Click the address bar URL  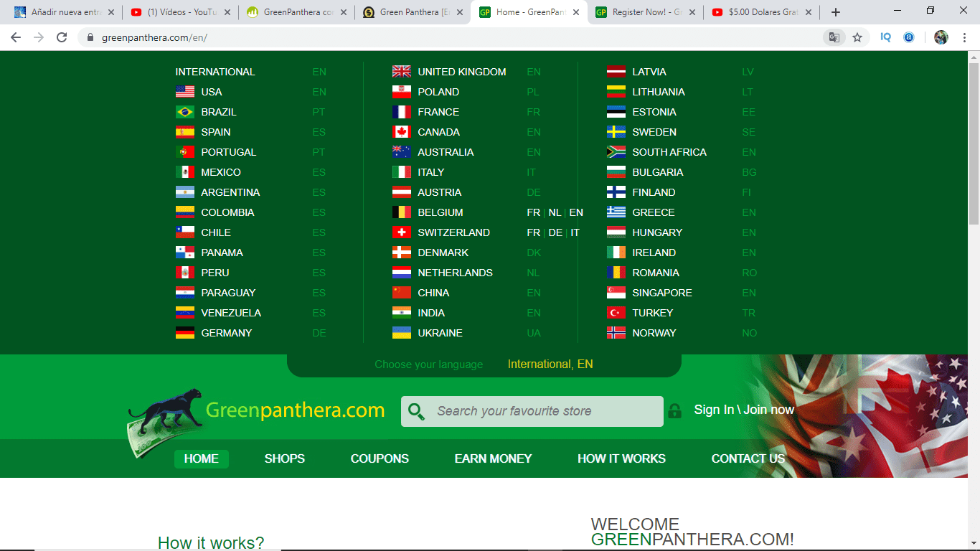[154, 37]
